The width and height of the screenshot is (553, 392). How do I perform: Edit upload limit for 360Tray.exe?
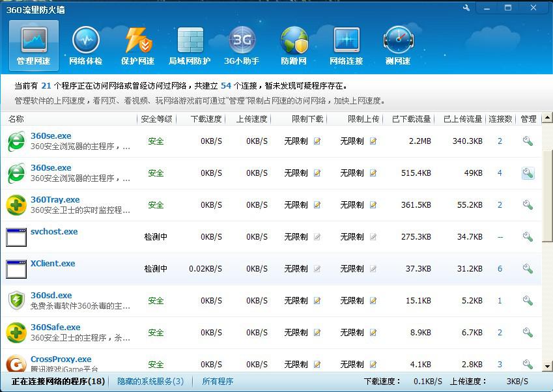pos(373,205)
